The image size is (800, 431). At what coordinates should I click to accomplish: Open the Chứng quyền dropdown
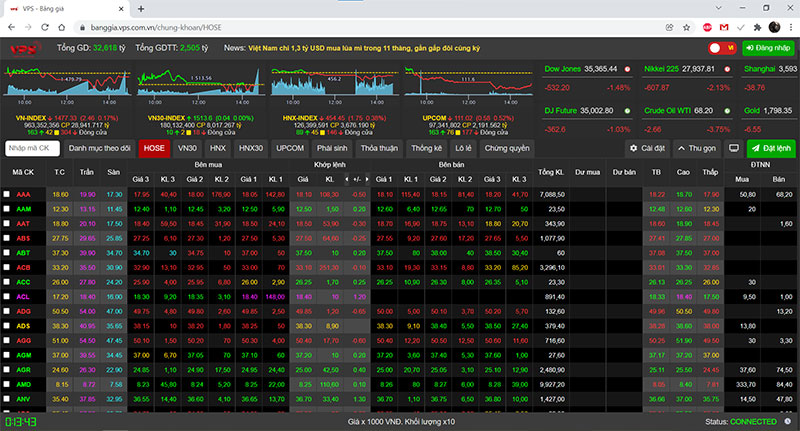(x=507, y=148)
